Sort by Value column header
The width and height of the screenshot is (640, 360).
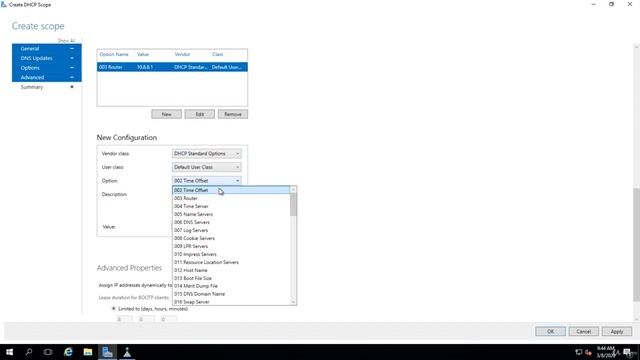[143, 54]
